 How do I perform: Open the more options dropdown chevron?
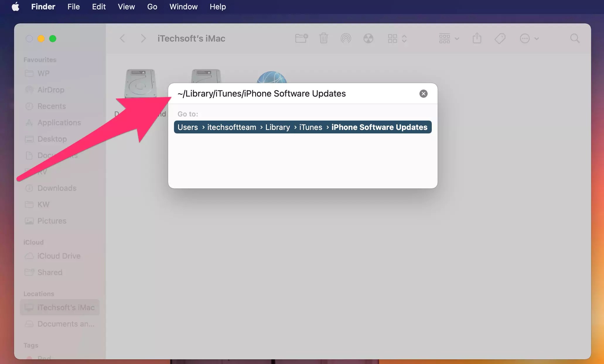pyautogui.click(x=537, y=38)
